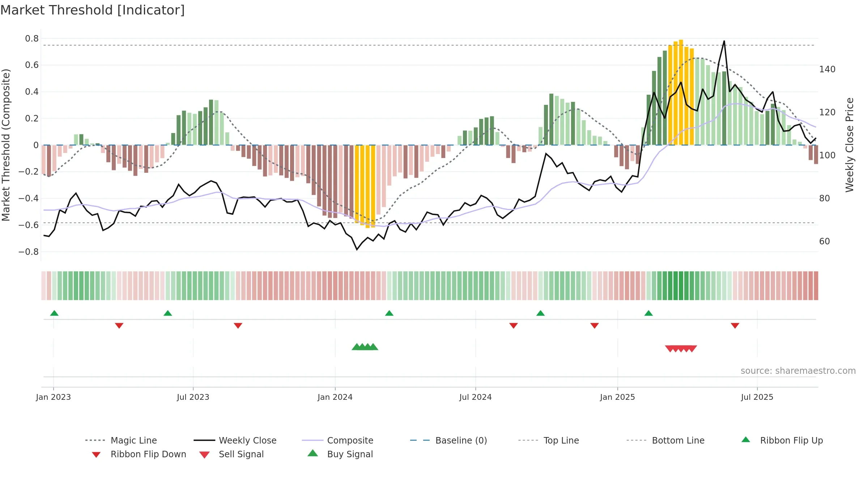Click the Jan 2025 x-axis label
This screenshot has height=488, width=868.
click(x=618, y=397)
